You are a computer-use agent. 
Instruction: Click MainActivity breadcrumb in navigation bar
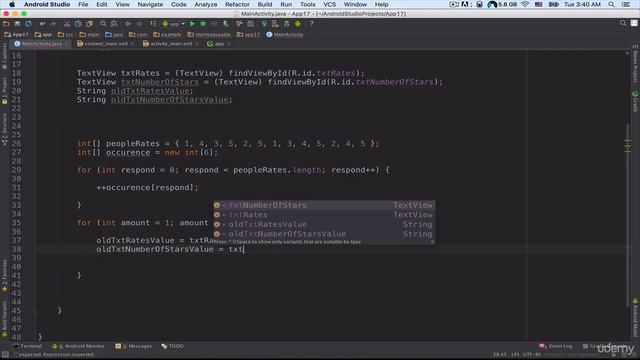pos(285,35)
